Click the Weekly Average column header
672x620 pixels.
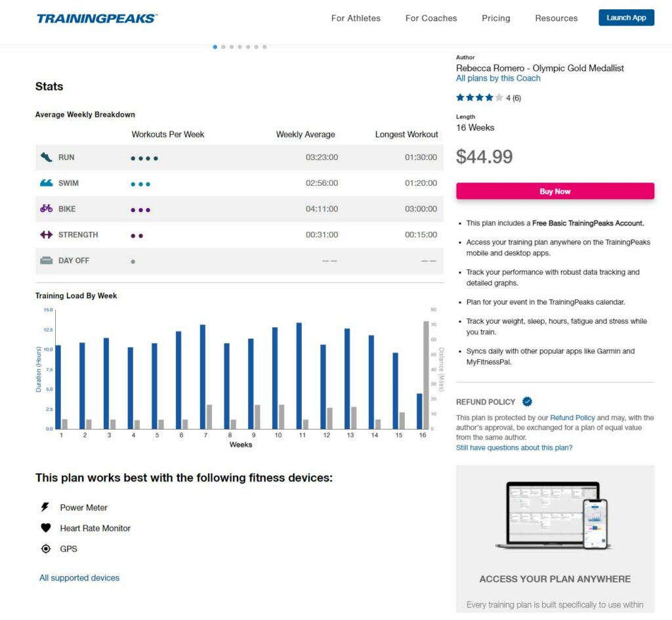click(x=306, y=134)
